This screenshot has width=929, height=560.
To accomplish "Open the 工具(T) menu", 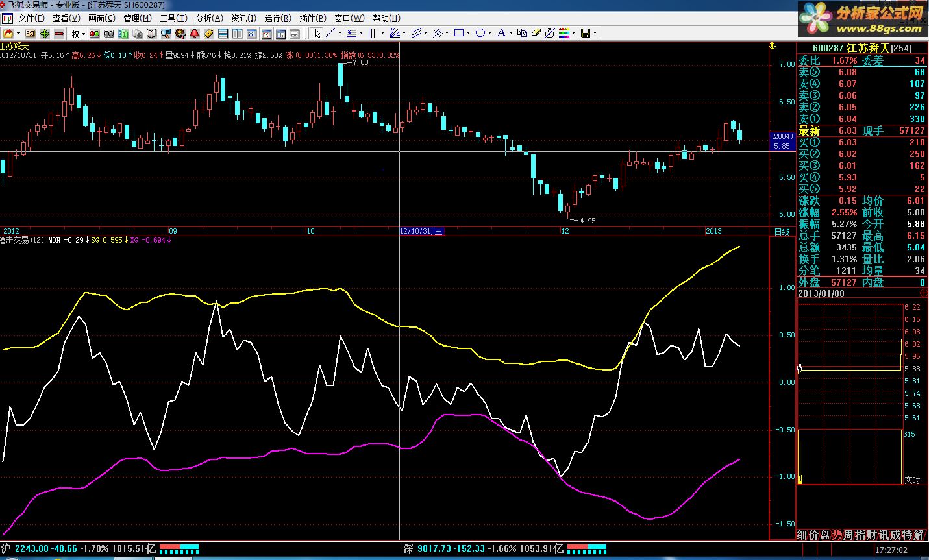I will (x=173, y=18).
